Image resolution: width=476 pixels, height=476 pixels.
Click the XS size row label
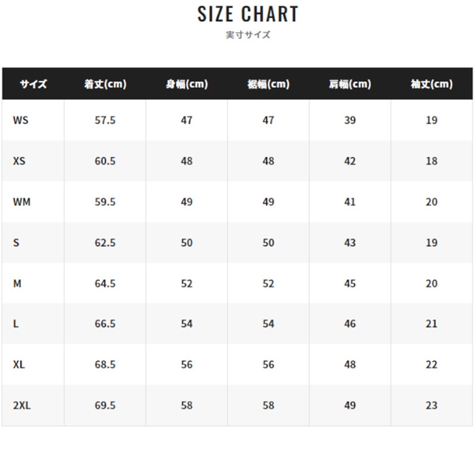click(19, 161)
